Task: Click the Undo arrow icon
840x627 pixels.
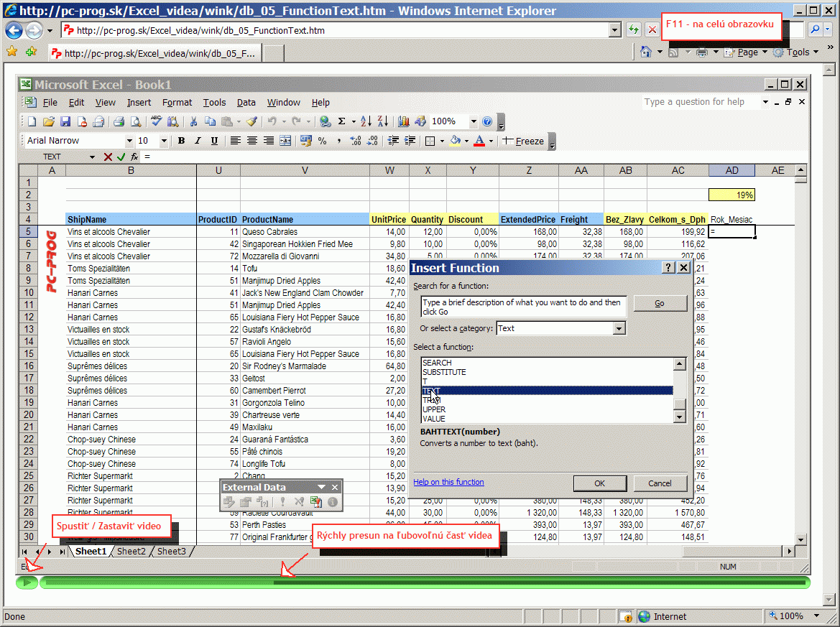Action: tap(272, 121)
